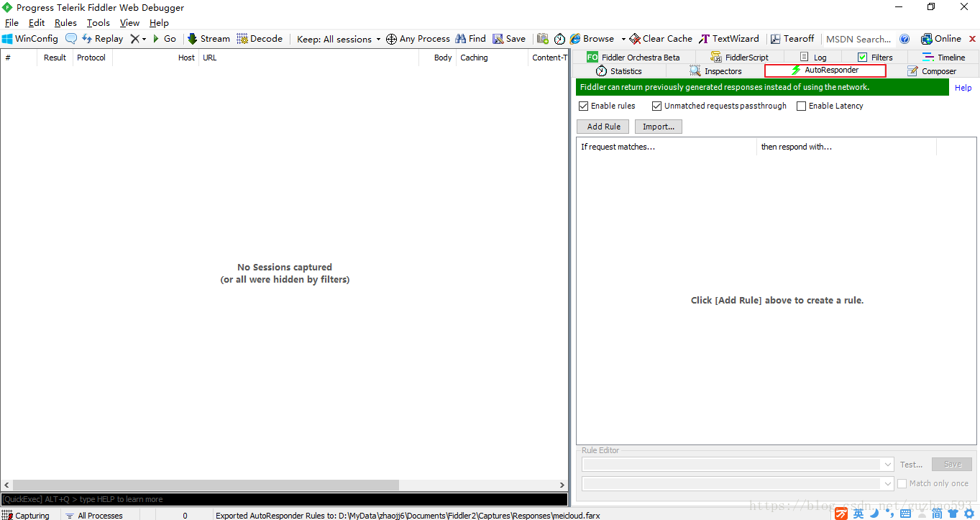Screen dimensions: 980x520
Task: Toggle Enable rules checkbox
Action: (583, 106)
